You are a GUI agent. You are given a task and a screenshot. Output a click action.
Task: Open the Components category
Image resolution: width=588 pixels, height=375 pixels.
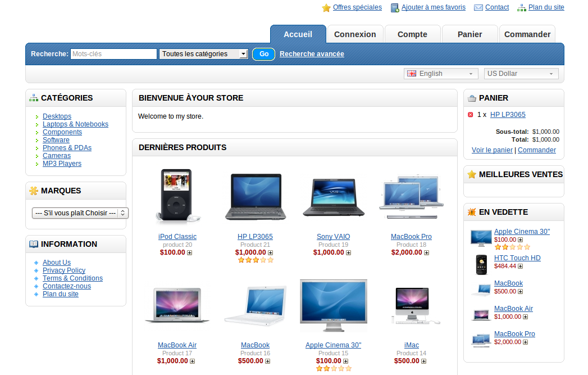[62, 132]
